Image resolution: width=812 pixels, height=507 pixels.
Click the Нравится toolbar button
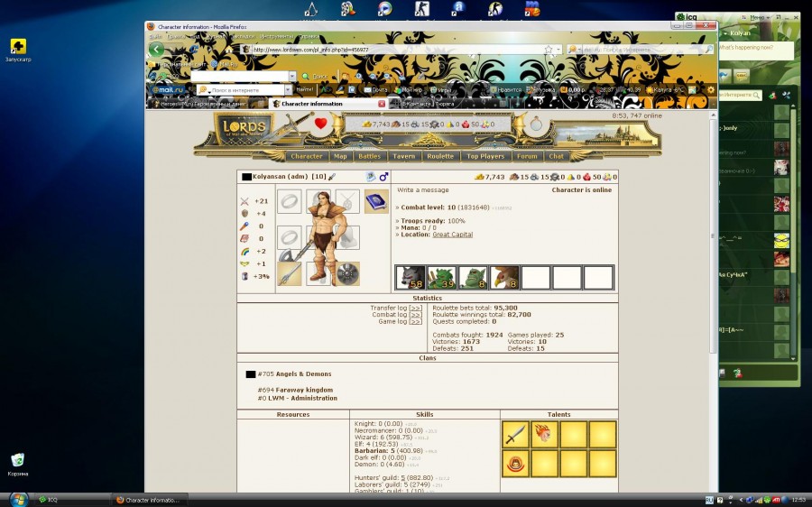pos(506,89)
